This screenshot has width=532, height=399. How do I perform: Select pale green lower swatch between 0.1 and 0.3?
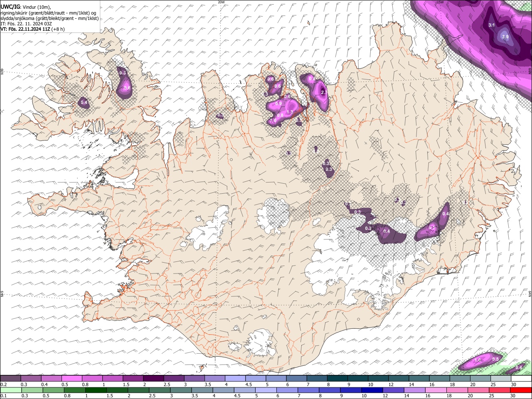pyautogui.click(x=10, y=390)
